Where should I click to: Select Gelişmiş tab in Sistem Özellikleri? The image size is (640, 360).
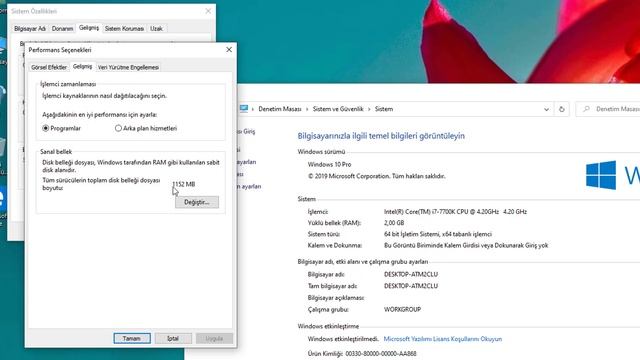click(89, 28)
